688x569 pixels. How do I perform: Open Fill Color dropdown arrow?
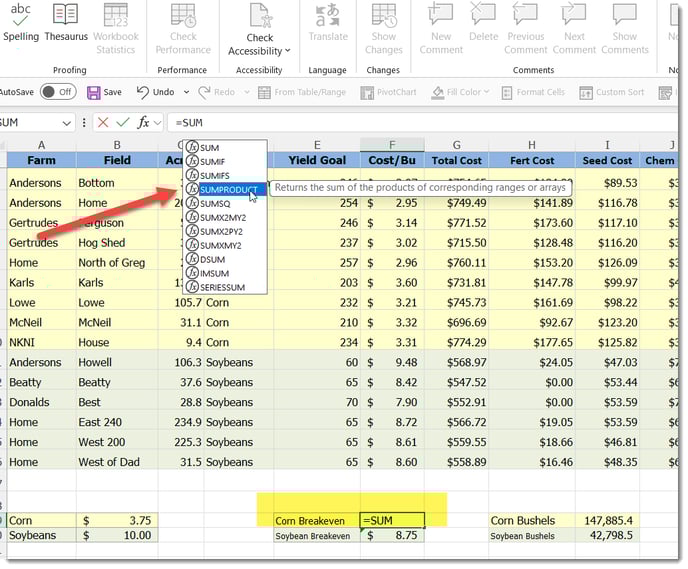tap(486, 92)
